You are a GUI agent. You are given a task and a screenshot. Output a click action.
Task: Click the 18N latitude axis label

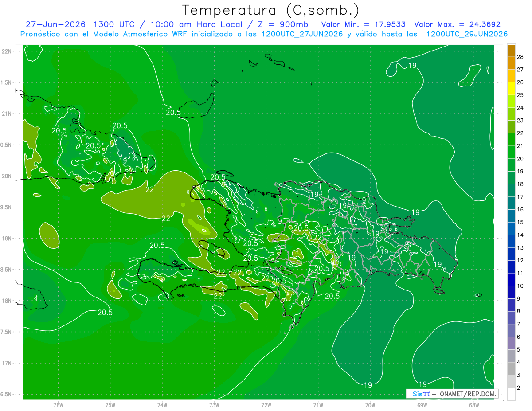(7, 301)
